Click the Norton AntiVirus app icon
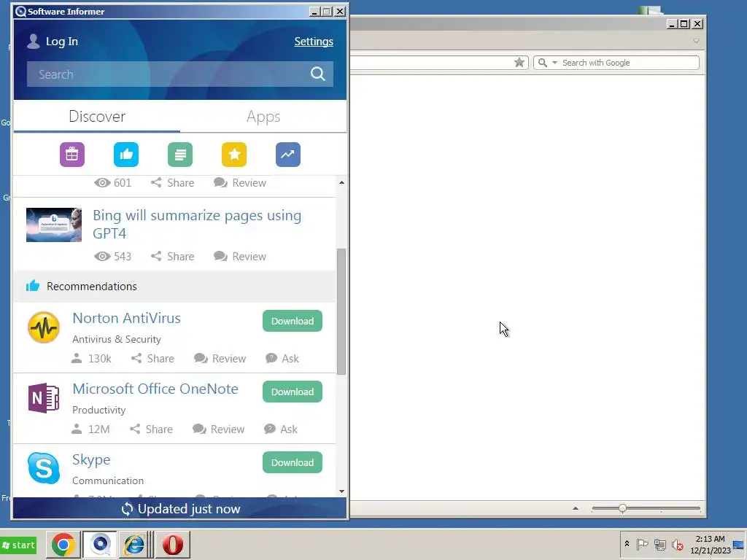747x560 pixels. click(x=44, y=327)
